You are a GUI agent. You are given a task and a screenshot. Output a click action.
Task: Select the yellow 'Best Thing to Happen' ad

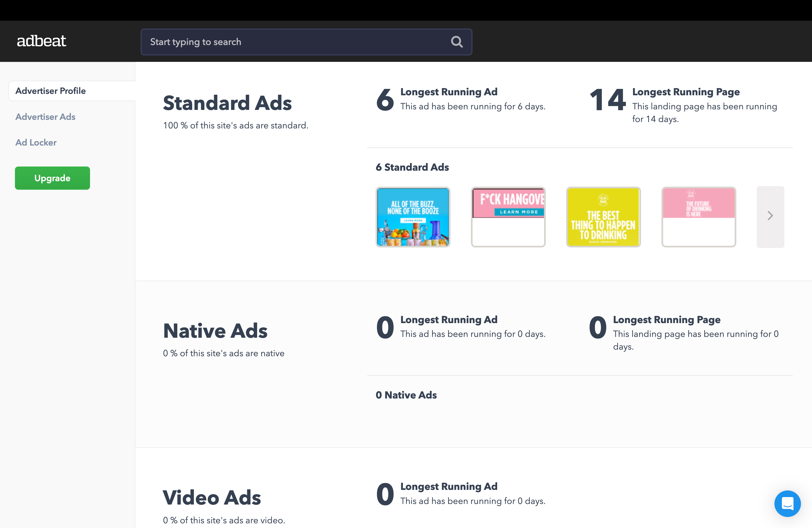(x=603, y=217)
